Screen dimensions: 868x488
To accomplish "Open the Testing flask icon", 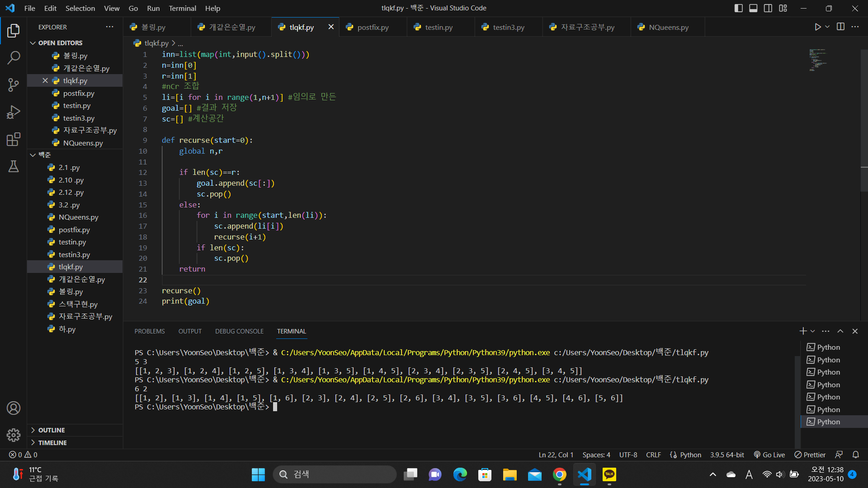I will click(14, 166).
